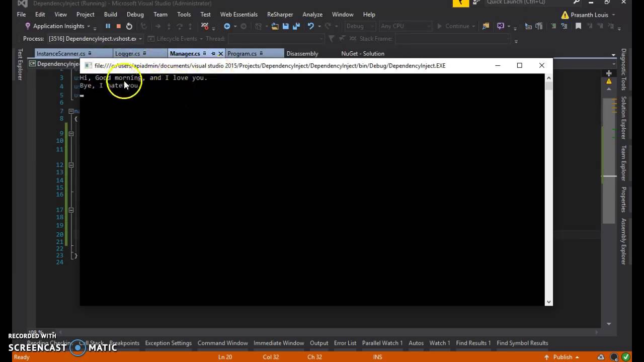Viewport: 644px width, 362px height.
Task: Click the console window title bar icon
Action: (88, 65)
